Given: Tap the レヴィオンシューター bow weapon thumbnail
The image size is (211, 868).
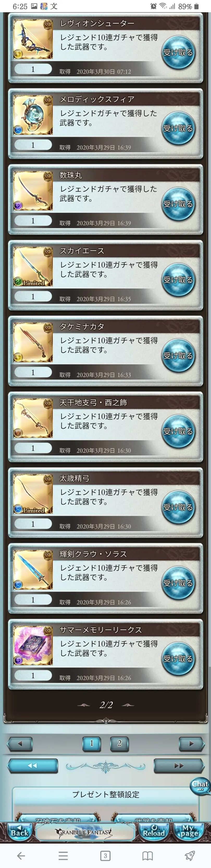Looking at the screenshot, I should [x=33, y=39].
